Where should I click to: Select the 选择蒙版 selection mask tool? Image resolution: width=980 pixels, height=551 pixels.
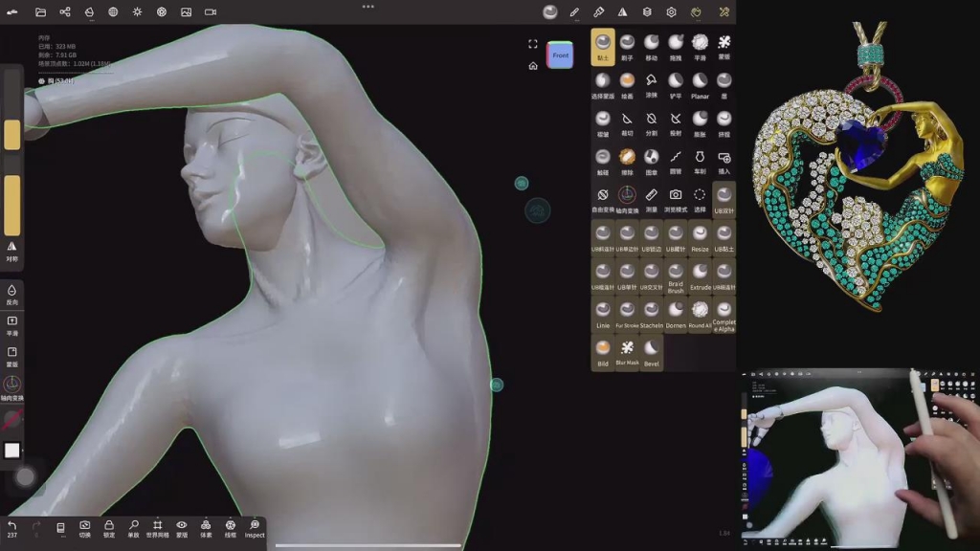603,85
